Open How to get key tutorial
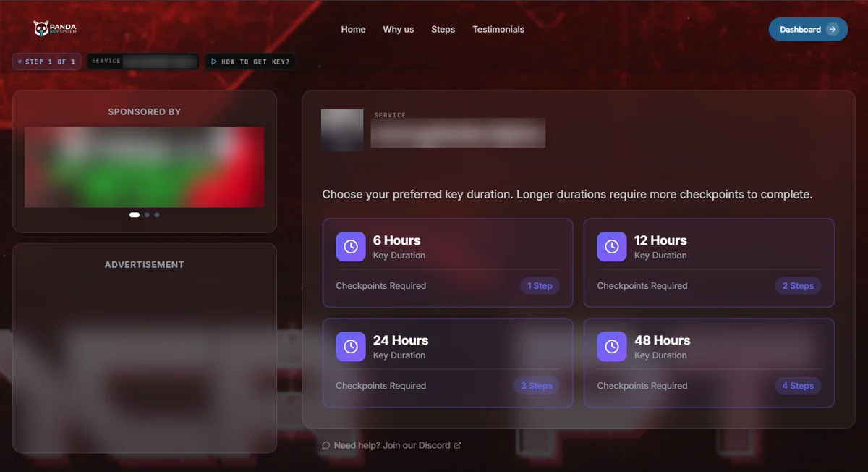 click(250, 62)
